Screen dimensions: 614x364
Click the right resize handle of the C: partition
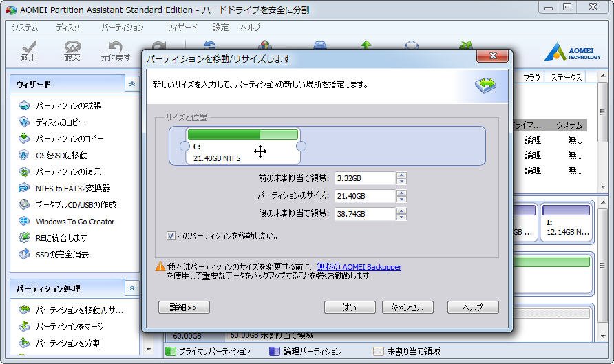[301, 147]
